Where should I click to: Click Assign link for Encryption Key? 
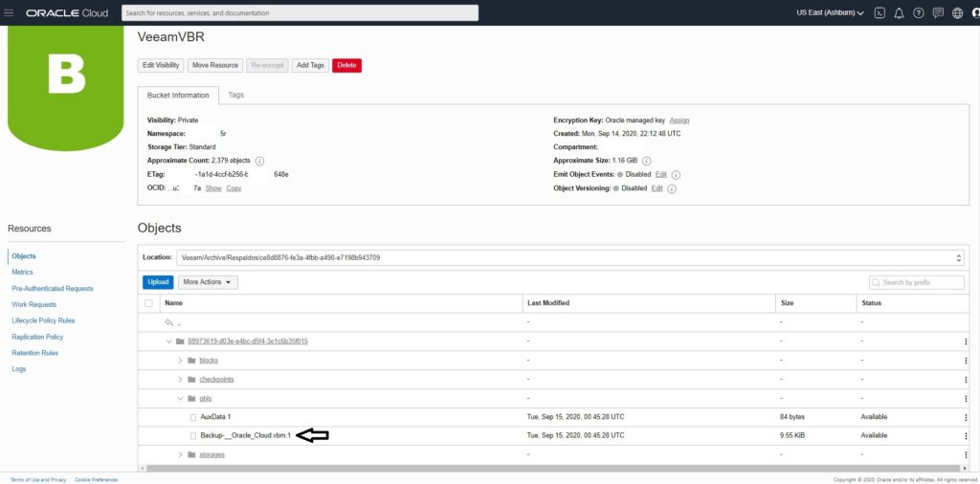[x=679, y=120]
